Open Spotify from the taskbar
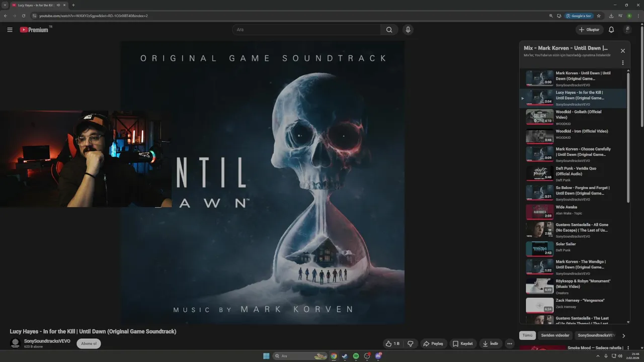Image resolution: width=644 pixels, height=362 pixels. [356, 356]
